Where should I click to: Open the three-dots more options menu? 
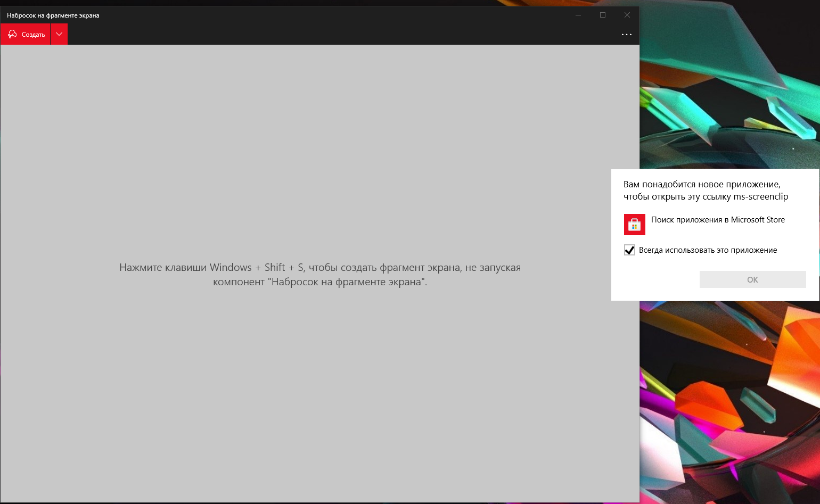[x=627, y=35]
